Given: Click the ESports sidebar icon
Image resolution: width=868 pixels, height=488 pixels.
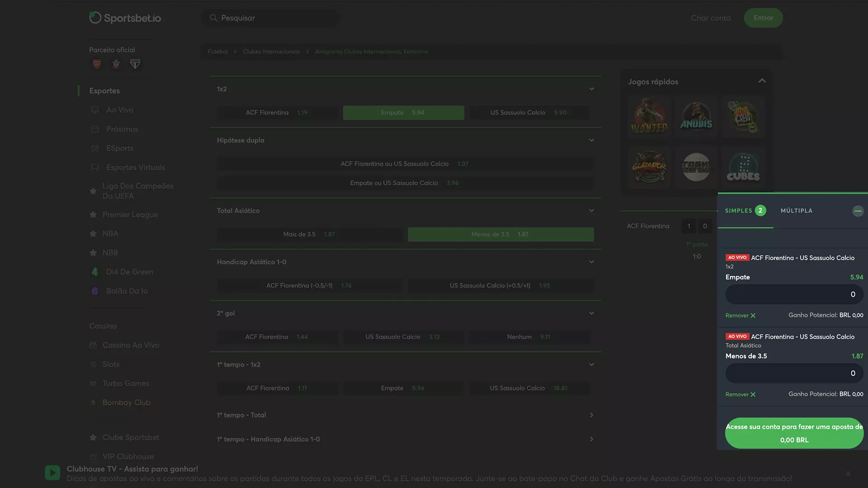Looking at the screenshot, I should [x=95, y=148].
